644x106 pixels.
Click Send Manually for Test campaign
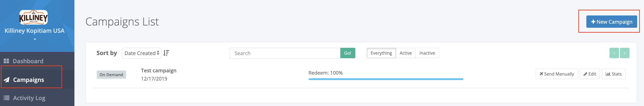(x=556, y=74)
